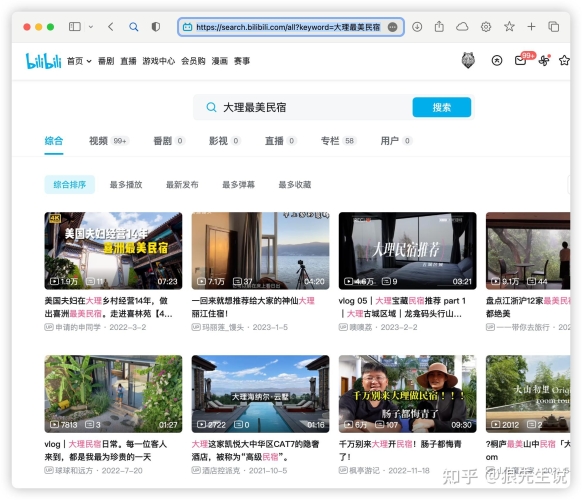Click the address bar URL field

click(291, 27)
